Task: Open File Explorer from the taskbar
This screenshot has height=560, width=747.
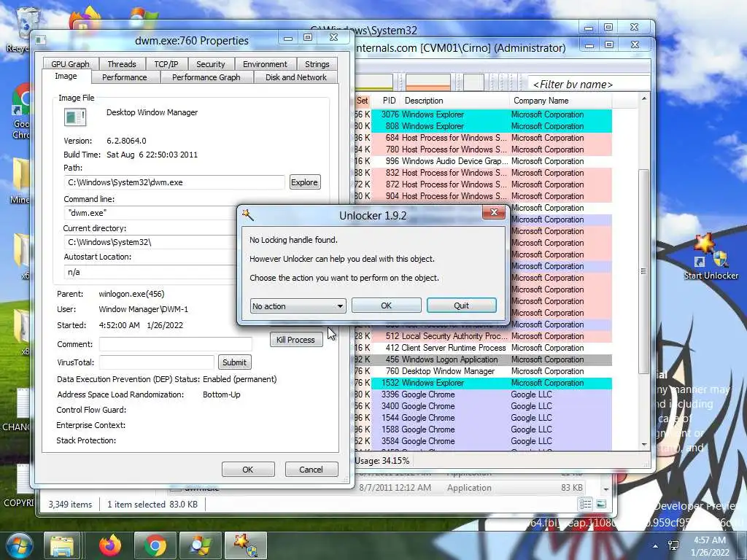Action: (62, 545)
